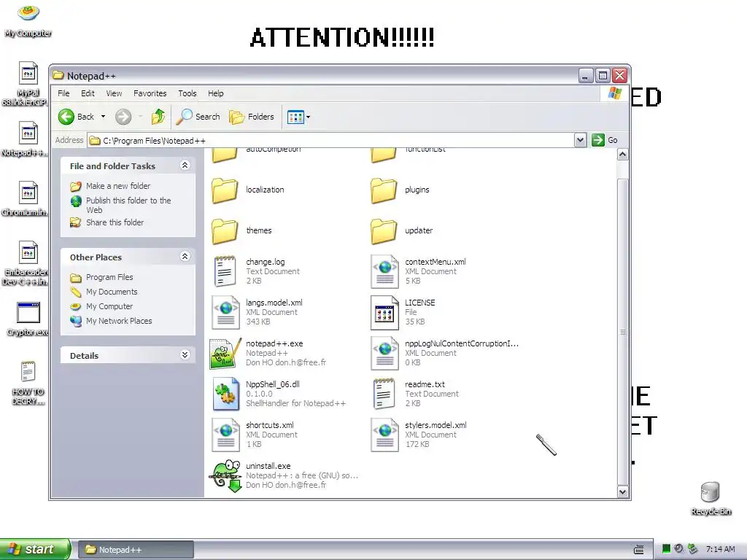Click the Search toolbar button
747x560 pixels.
click(x=198, y=117)
